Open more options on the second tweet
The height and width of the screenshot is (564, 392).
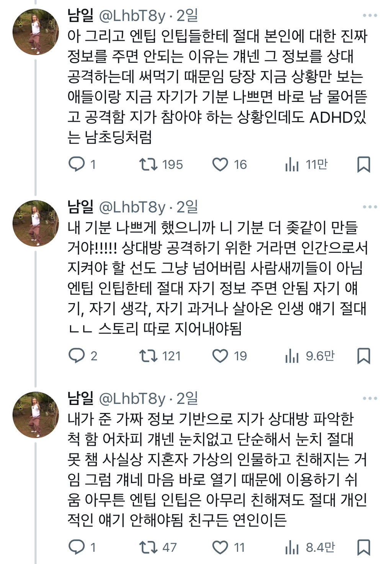[369, 207]
